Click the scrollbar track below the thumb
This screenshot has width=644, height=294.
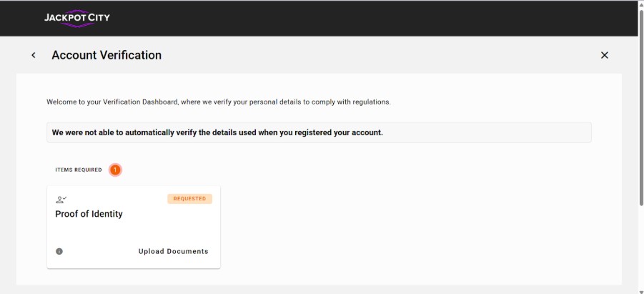click(x=640, y=243)
